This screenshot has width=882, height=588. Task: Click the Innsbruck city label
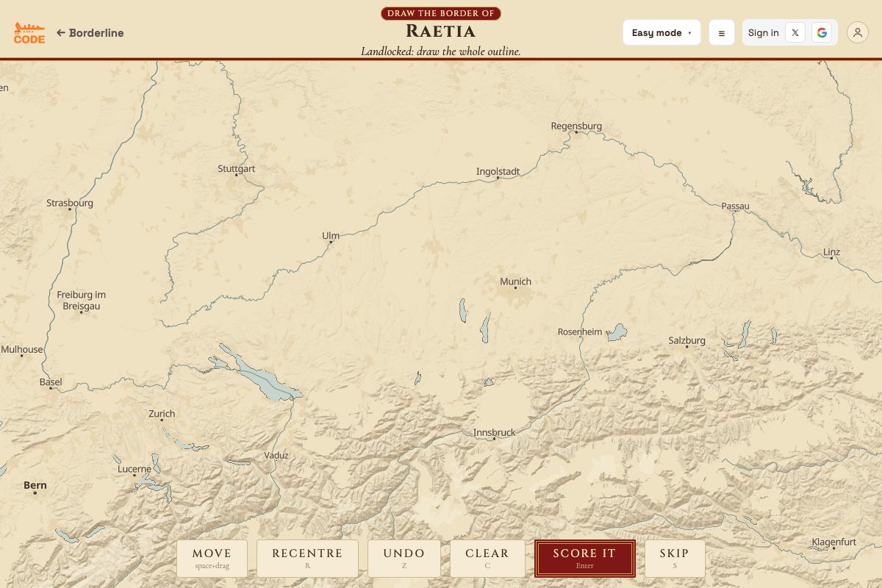[x=494, y=433]
